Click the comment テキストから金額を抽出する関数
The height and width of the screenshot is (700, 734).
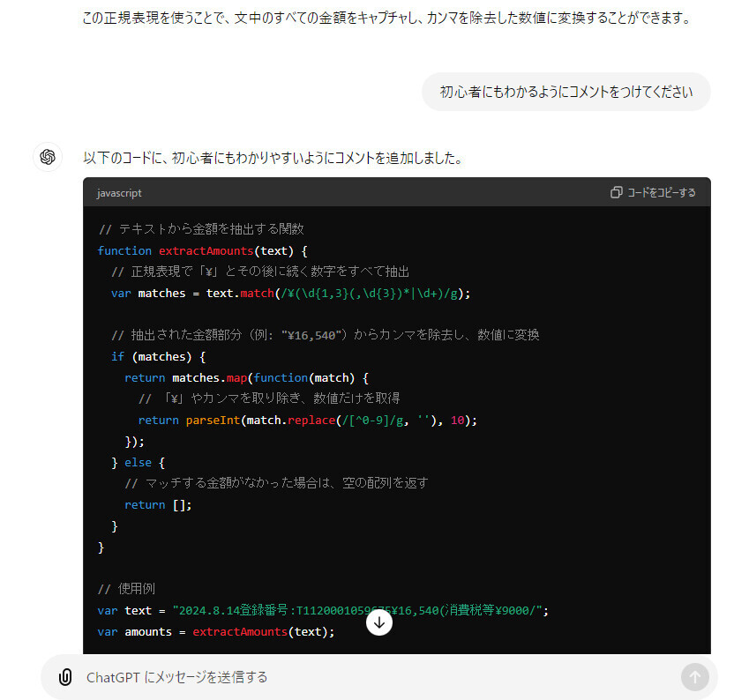coord(201,229)
